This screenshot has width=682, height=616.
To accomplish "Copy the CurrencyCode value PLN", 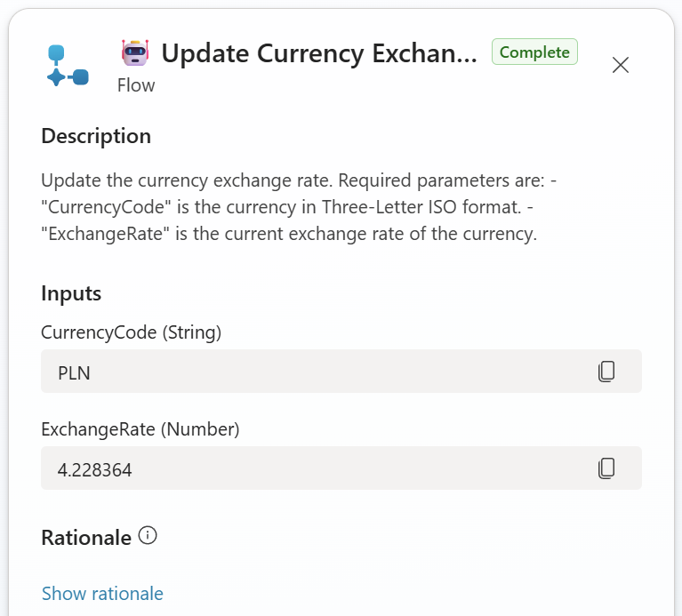I will tap(606, 372).
